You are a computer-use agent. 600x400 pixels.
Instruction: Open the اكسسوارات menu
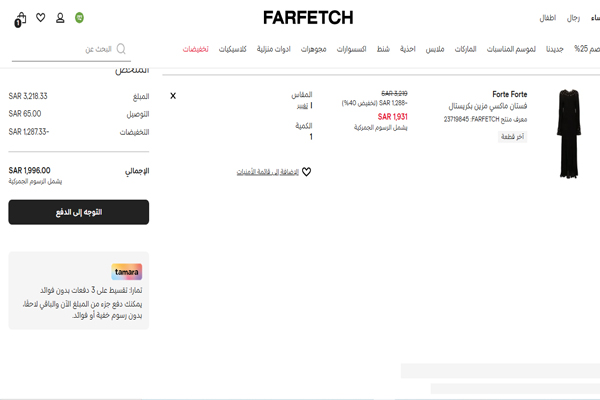(351, 49)
